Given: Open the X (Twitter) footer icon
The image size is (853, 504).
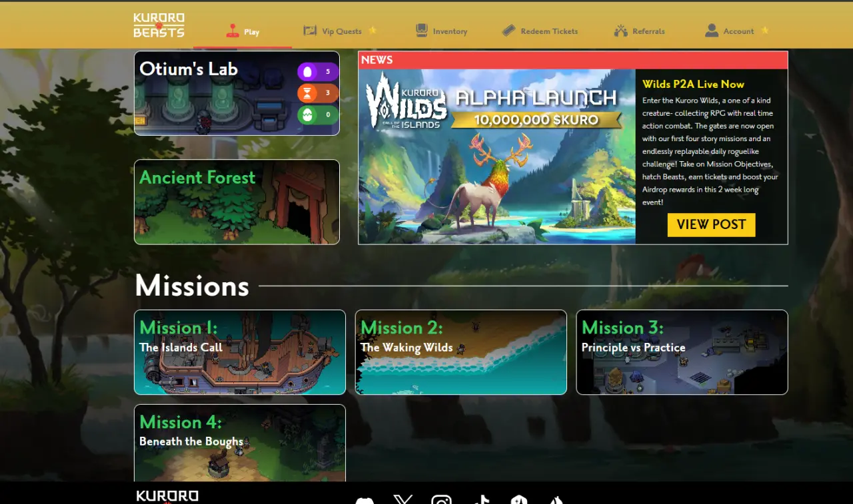Looking at the screenshot, I should point(403,499).
